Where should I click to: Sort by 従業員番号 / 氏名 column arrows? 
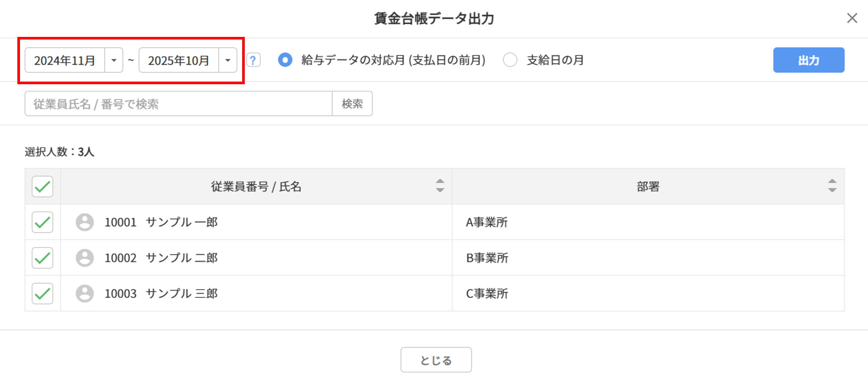coord(440,186)
